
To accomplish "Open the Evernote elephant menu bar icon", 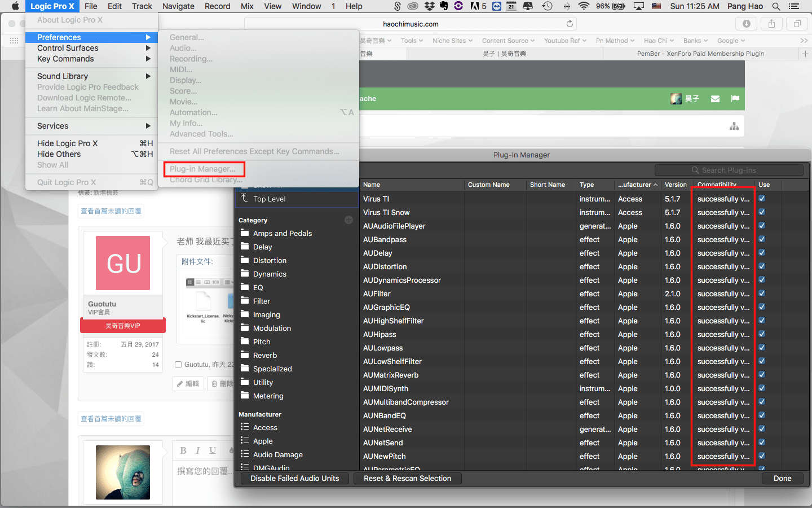I will click(444, 6).
